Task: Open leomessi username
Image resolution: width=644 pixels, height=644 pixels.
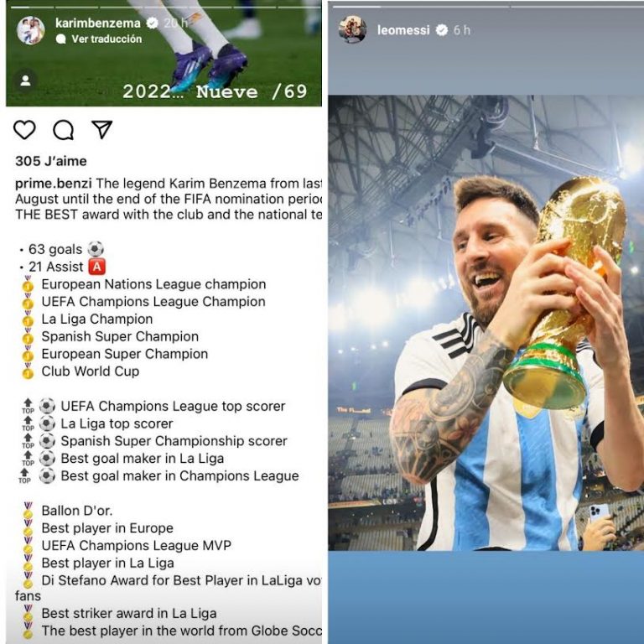Action: coord(403,30)
